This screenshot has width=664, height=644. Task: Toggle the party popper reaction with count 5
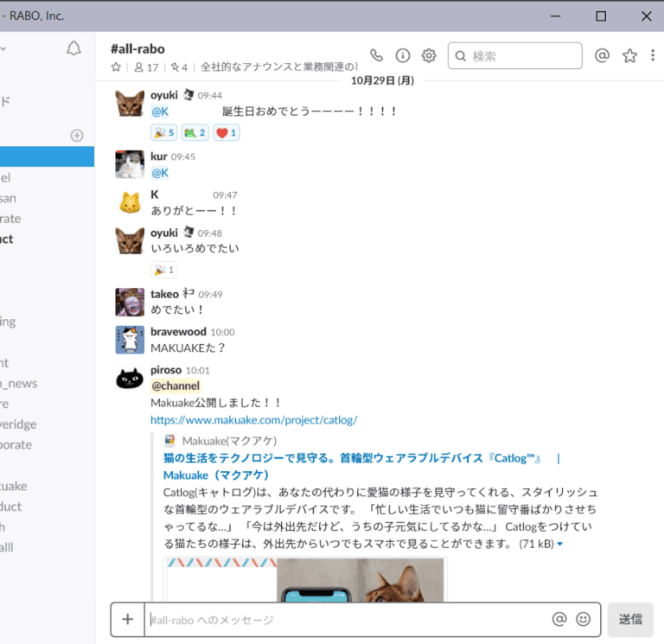click(164, 133)
